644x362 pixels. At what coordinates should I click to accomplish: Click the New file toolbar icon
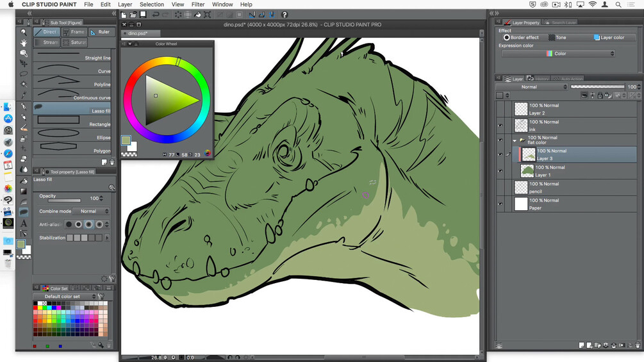click(124, 15)
